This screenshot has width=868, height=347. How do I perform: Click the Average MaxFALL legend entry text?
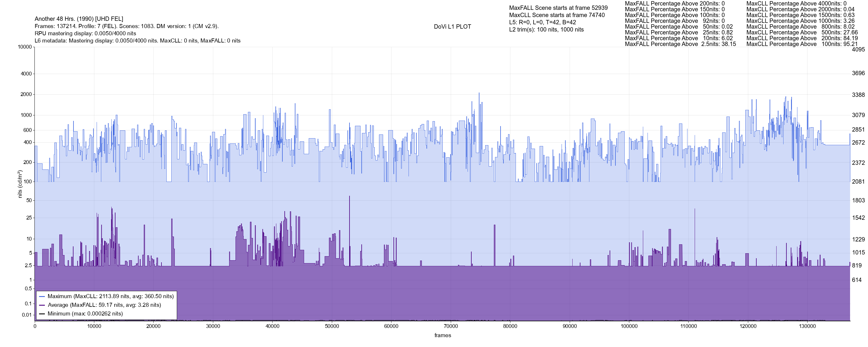[104, 305]
